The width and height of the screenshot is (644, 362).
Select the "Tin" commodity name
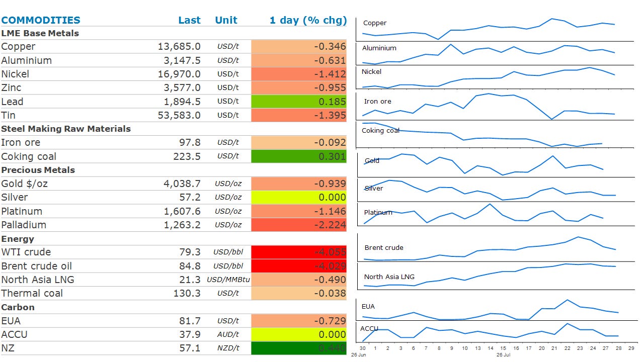tap(8, 115)
